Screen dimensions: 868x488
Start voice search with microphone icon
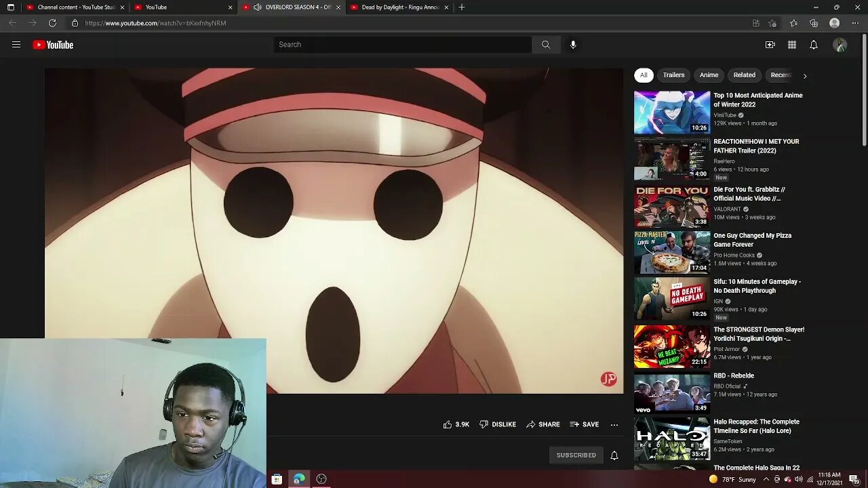click(573, 45)
